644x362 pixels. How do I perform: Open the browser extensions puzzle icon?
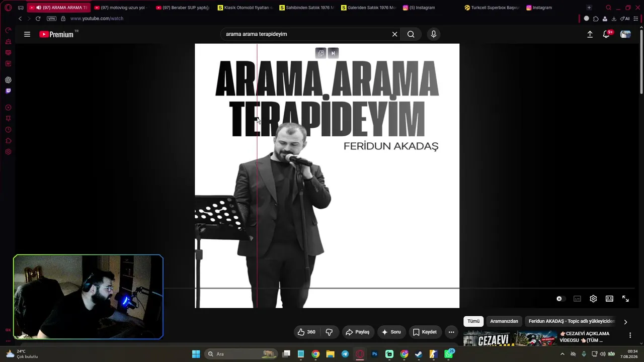(x=596, y=19)
